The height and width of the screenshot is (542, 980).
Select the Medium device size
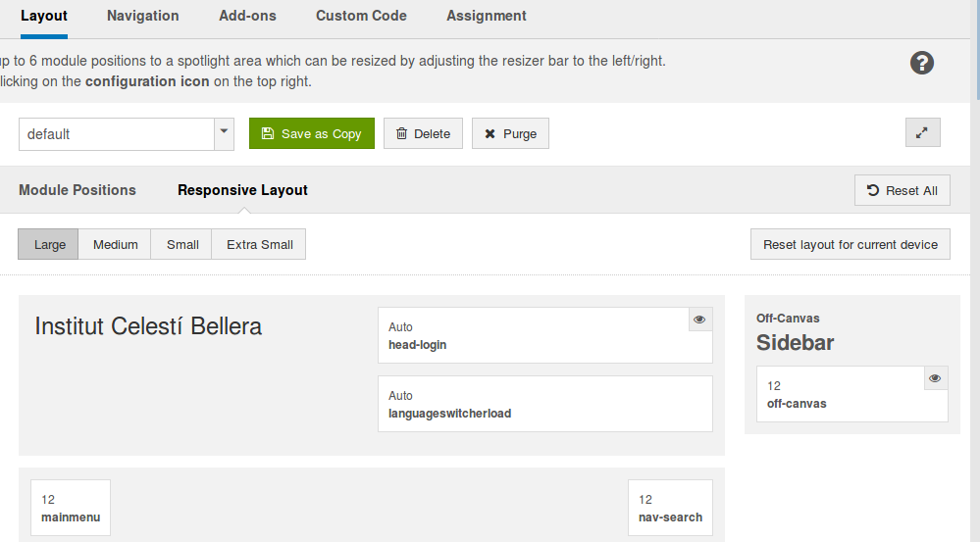pos(116,245)
